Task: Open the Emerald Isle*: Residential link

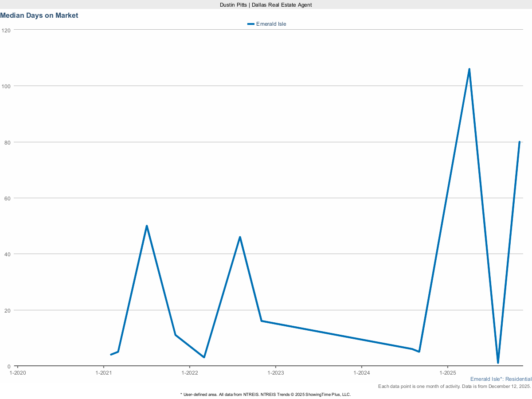Action: [x=500, y=379]
